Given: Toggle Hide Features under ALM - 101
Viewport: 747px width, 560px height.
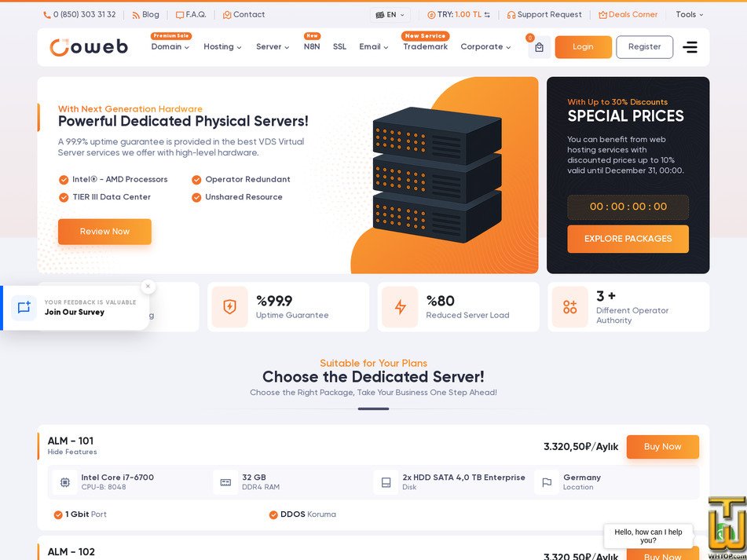Looking at the screenshot, I should tap(72, 452).
